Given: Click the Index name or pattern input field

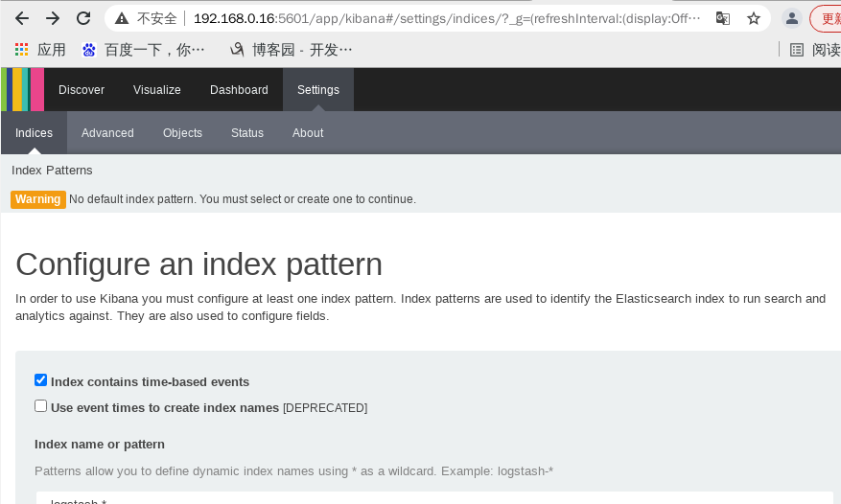Looking at the screenshot, I should coord(434,498).
